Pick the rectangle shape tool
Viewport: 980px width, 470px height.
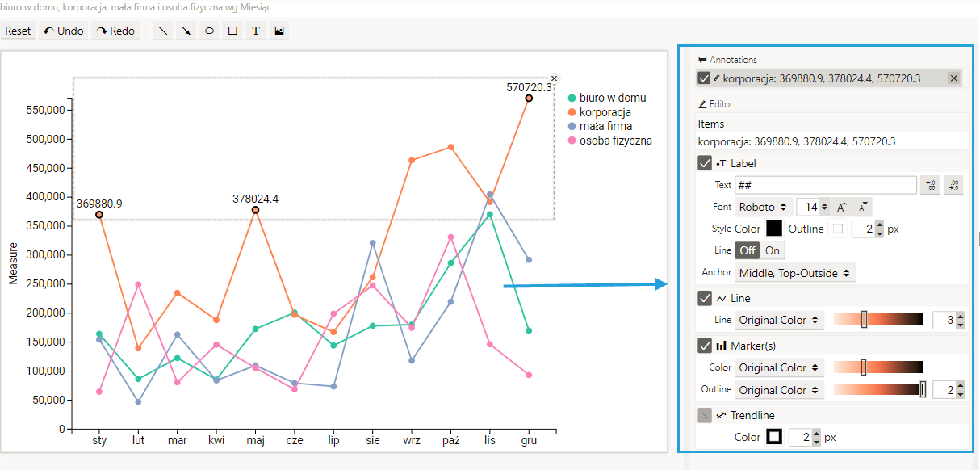pos(233,31)
